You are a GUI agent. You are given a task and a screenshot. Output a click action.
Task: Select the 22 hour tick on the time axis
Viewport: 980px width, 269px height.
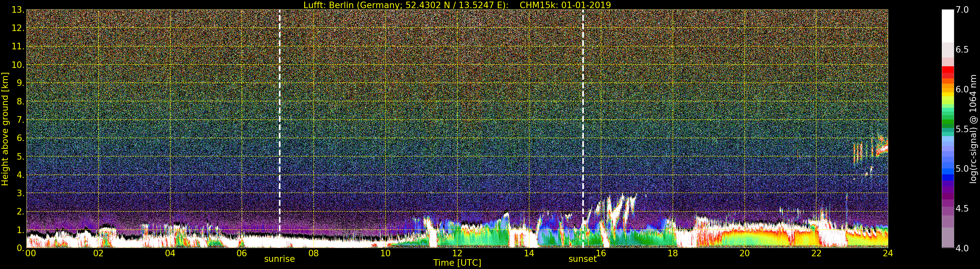point(816,253)
